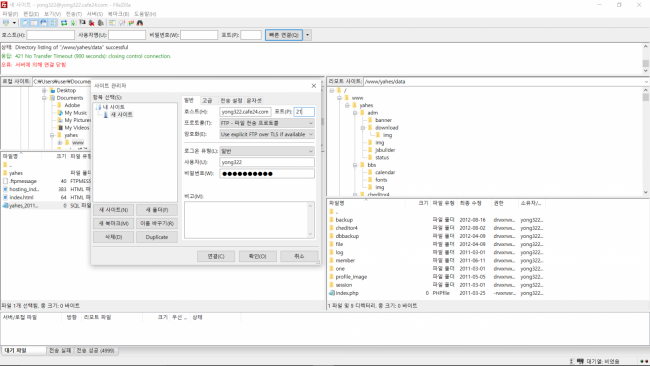The image size is (650, 366).
Task: Focus the quickconnect bar 사용자명(U) field
Action: point(127,35)
